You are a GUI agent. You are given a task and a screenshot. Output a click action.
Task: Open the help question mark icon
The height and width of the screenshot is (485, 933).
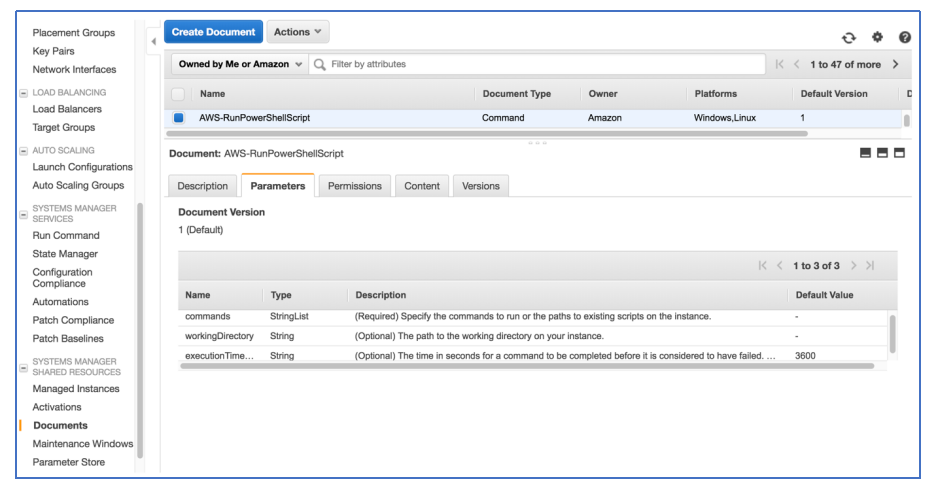pyautogui.click(x=904, y=37)
